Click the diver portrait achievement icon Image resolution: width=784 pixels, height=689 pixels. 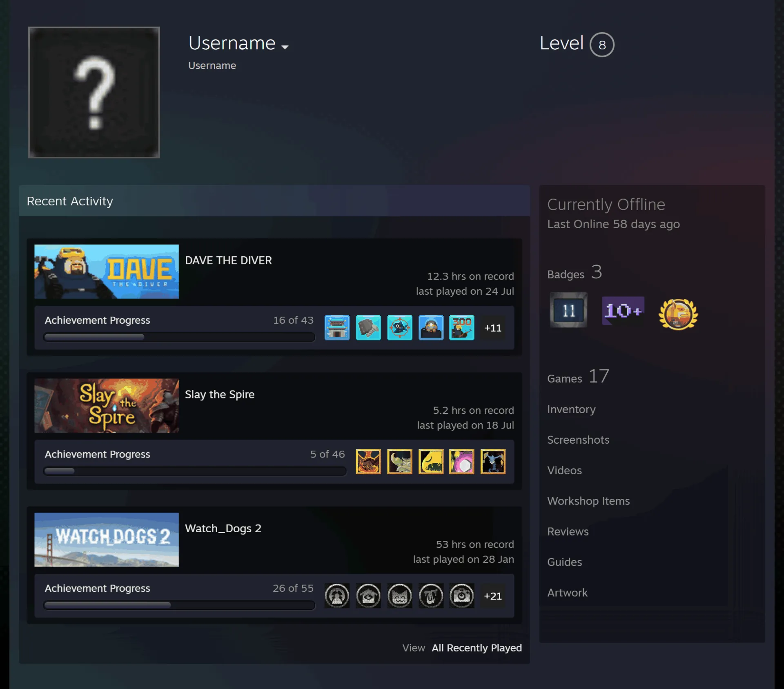point(431,327)
